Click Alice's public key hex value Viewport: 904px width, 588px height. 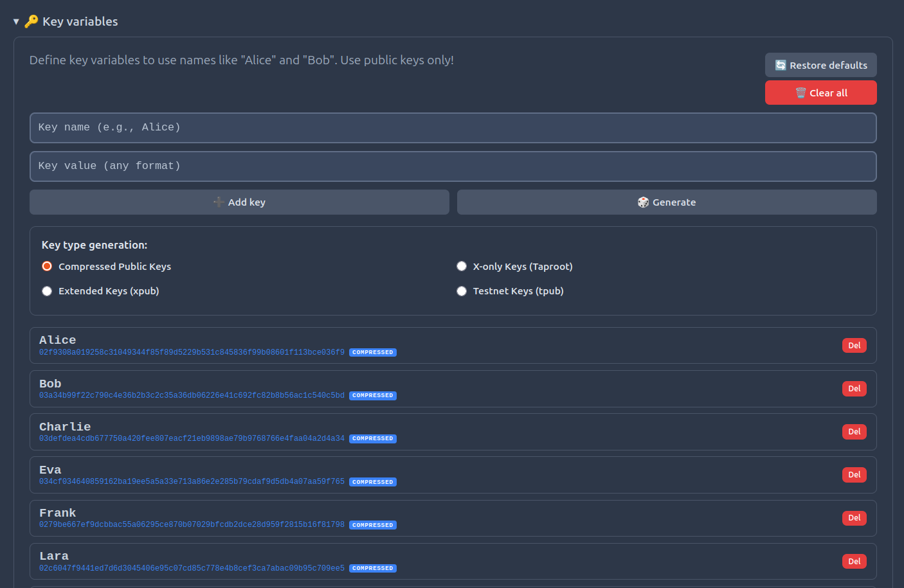point(192,353)
